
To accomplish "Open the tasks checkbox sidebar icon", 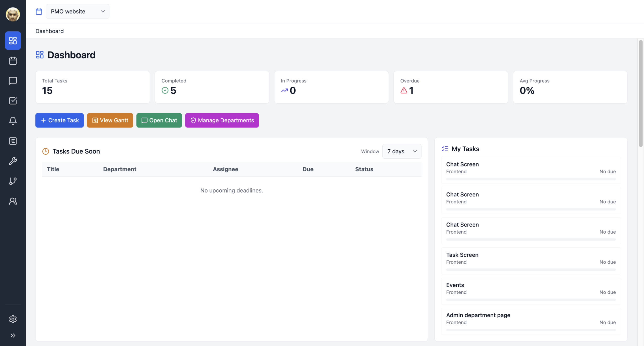I will 13,101.
